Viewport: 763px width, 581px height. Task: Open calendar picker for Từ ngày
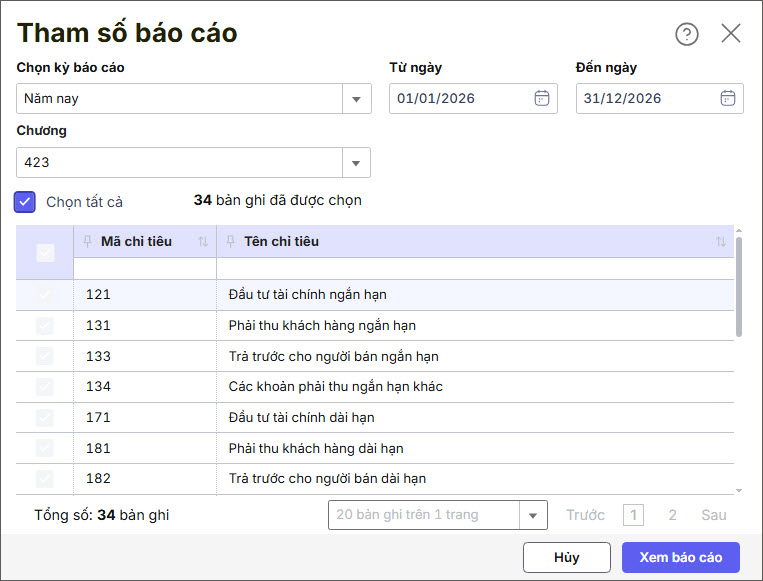(541, 98)
